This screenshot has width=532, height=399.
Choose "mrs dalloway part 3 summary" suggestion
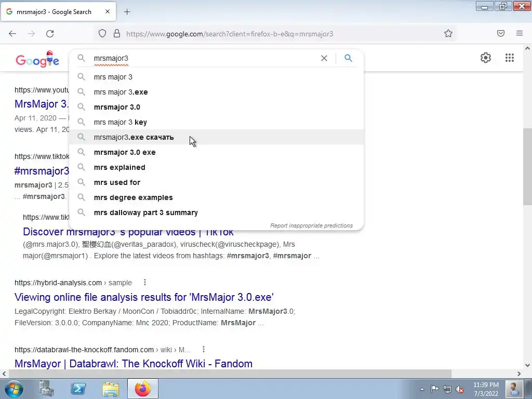pos(216,212)
